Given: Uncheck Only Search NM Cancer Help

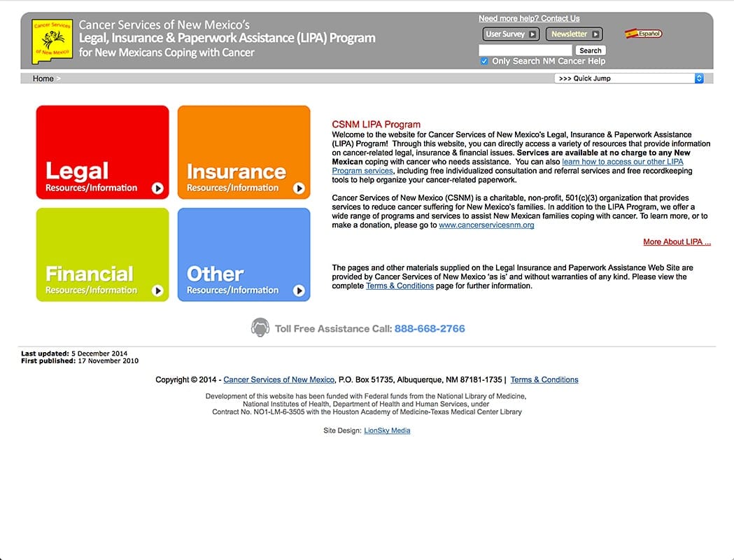Looking at the screenshot, I should tap(484, 62).
